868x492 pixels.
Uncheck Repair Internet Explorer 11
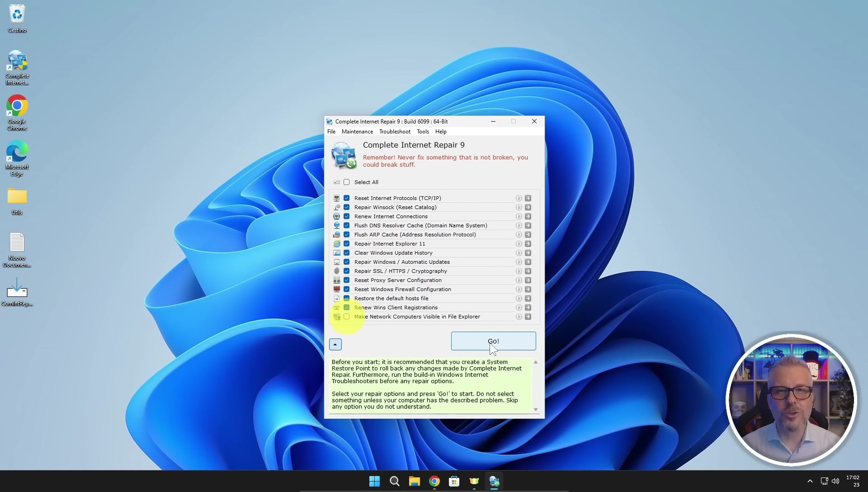pos(346,244)
